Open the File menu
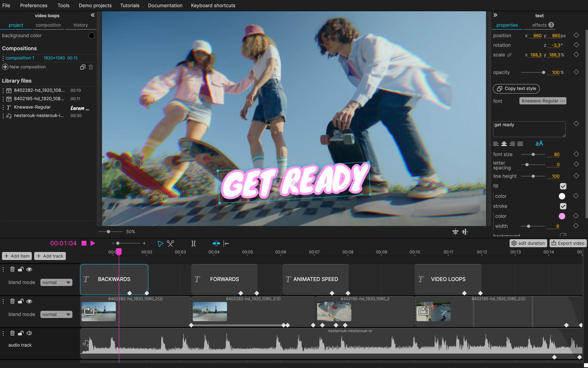The image size is (588, 368). pyautogui.click(x=6, y=5)
